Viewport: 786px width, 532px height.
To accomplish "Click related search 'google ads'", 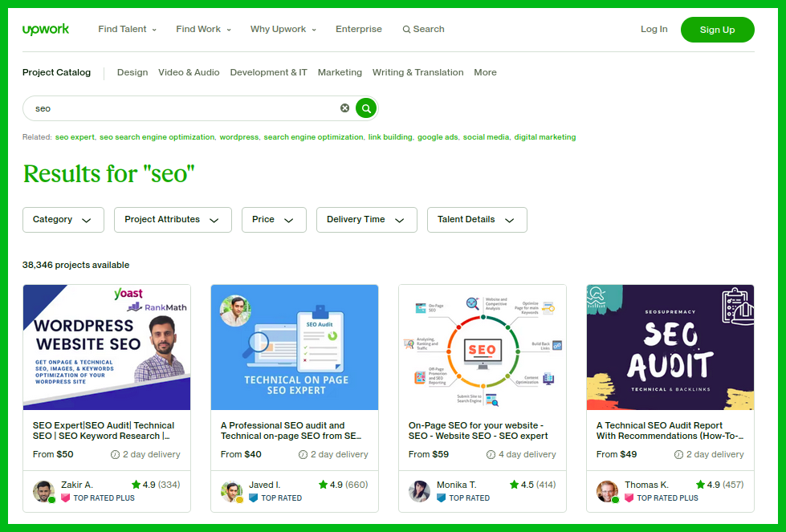I will [438, 136].
